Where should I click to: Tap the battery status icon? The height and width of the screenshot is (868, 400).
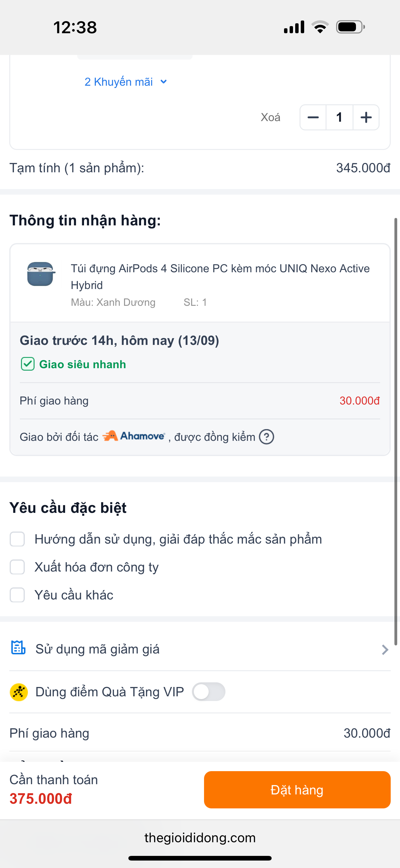pyautogui.click(x=350, y=27)
